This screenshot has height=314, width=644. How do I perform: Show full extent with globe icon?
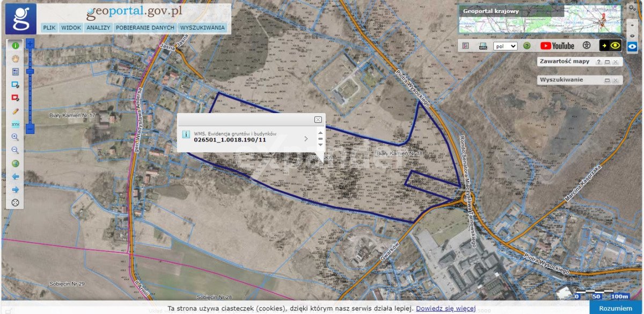pyautogui.click(x=15, y=163)
